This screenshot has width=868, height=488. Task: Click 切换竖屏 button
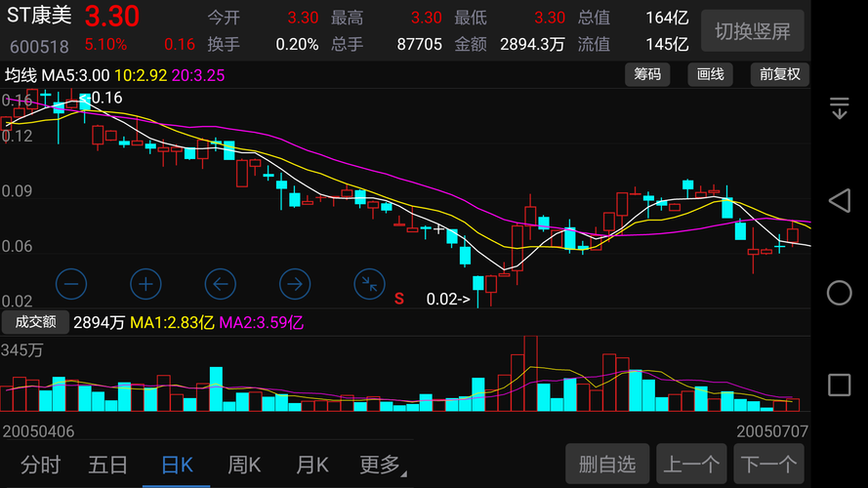[x=753, y=31]
